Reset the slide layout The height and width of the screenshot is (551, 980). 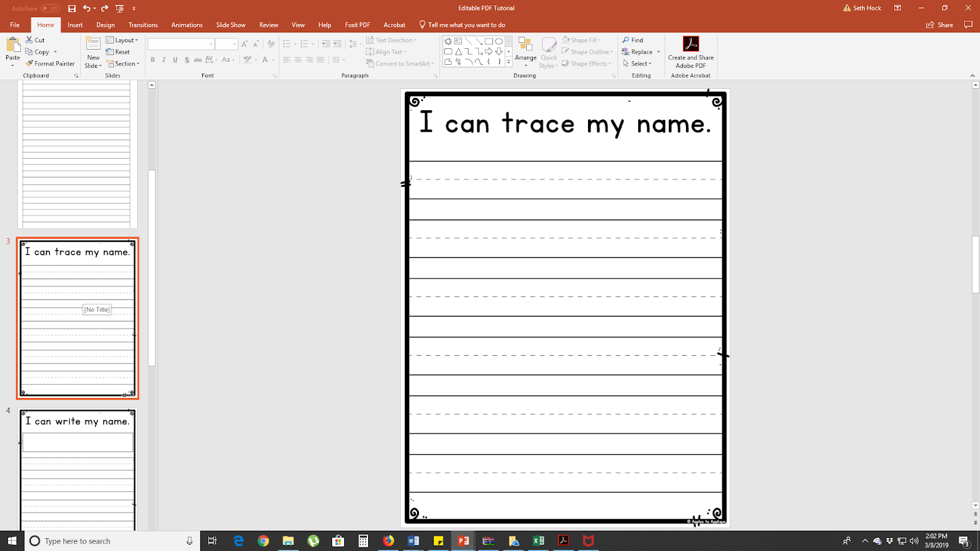(x=118, y=52)
